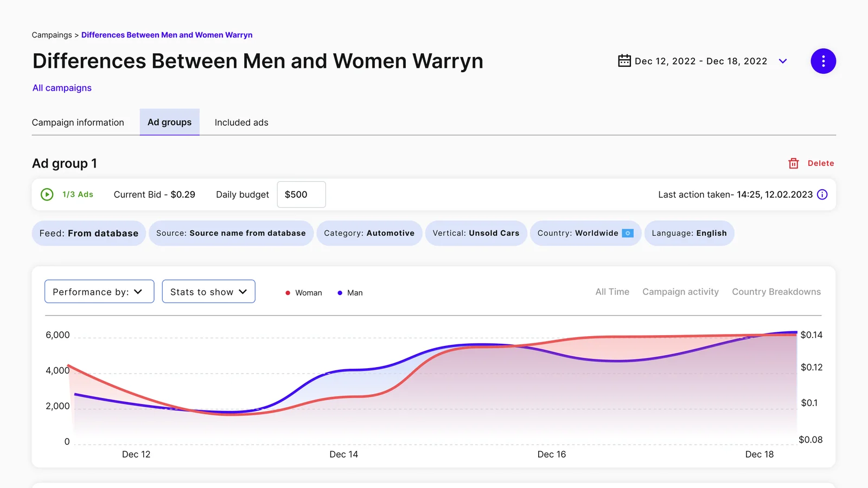Click the daily budget $500 field

coord(302,194)
